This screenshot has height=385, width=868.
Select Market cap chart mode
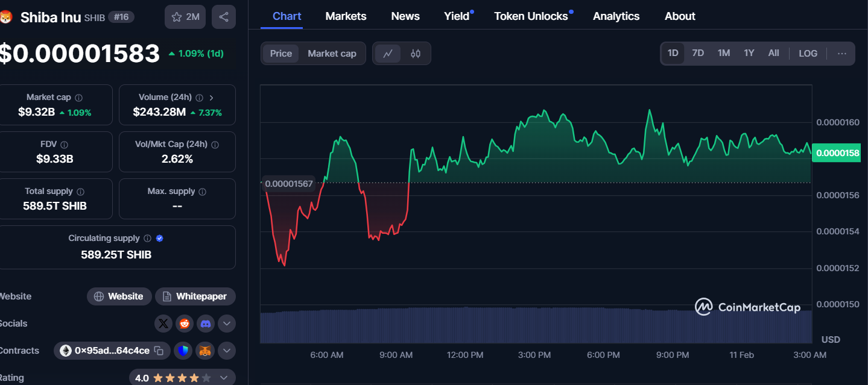click(x=332, y=54)
